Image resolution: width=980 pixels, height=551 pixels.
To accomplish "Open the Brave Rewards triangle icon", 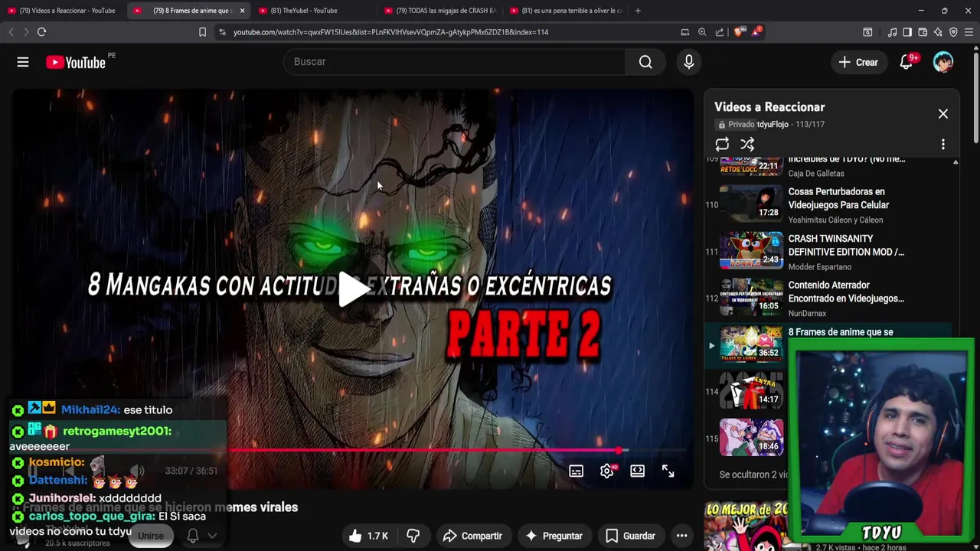I will [756, 32].
